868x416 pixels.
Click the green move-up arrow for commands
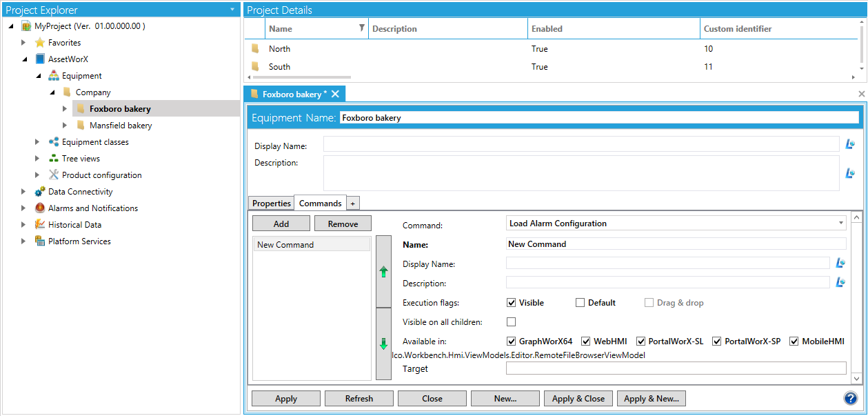pos(383,273)
